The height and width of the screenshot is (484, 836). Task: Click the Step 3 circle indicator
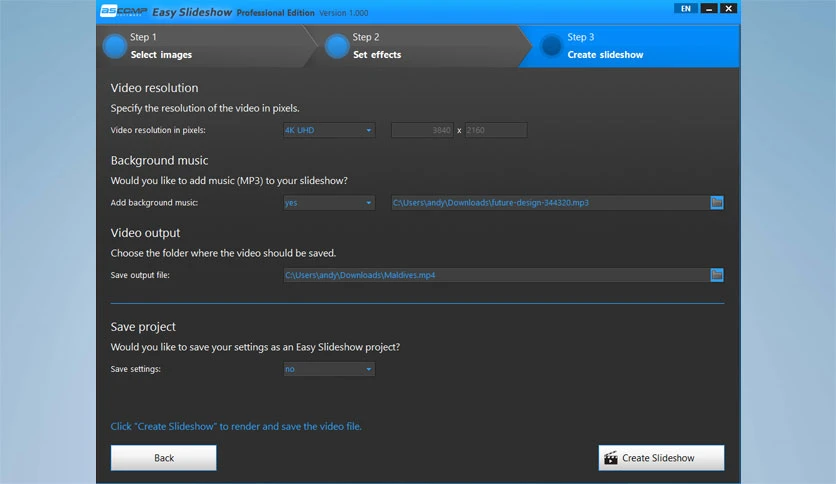551,46
